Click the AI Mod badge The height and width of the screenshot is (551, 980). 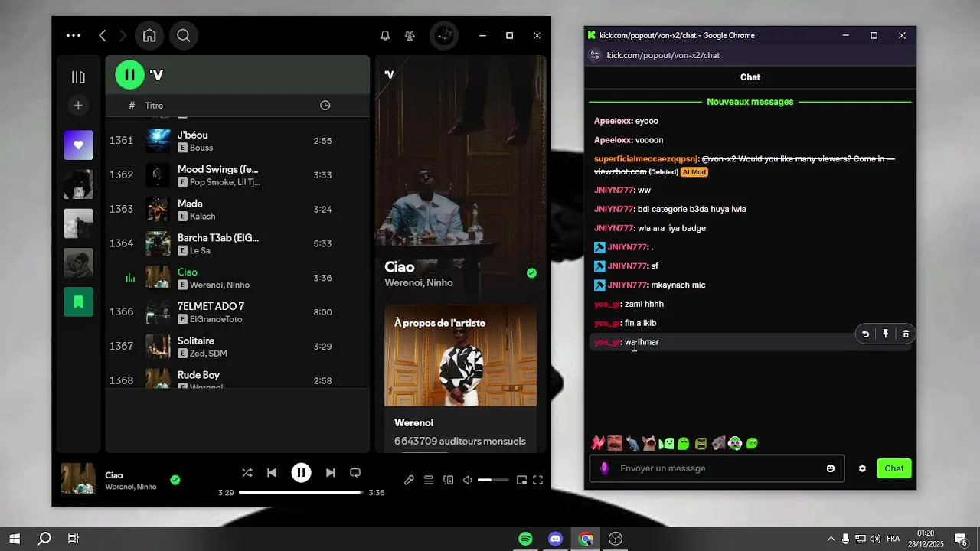coord(694,172)
